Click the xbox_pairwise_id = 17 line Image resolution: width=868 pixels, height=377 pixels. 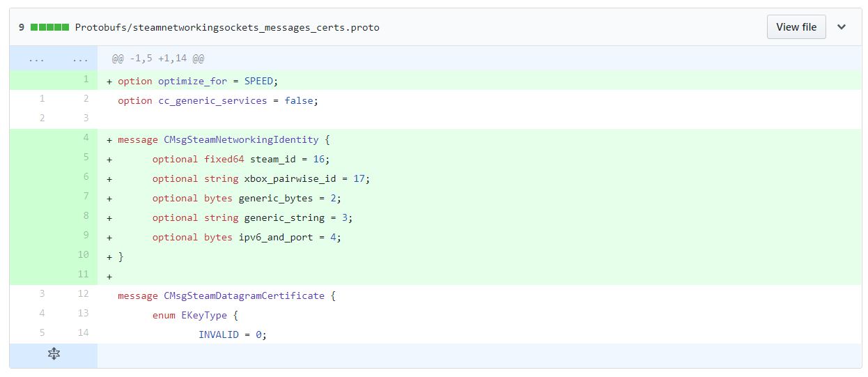point(261,178)
